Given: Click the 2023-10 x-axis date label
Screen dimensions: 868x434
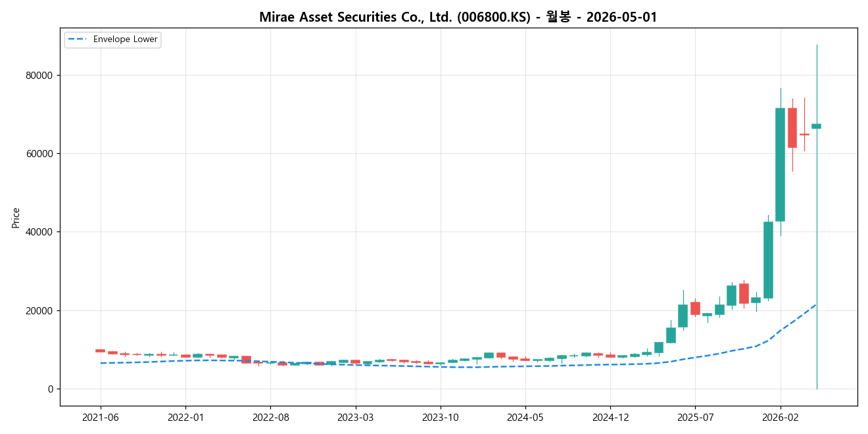Looking at the screenshot, I should [440, 417].
